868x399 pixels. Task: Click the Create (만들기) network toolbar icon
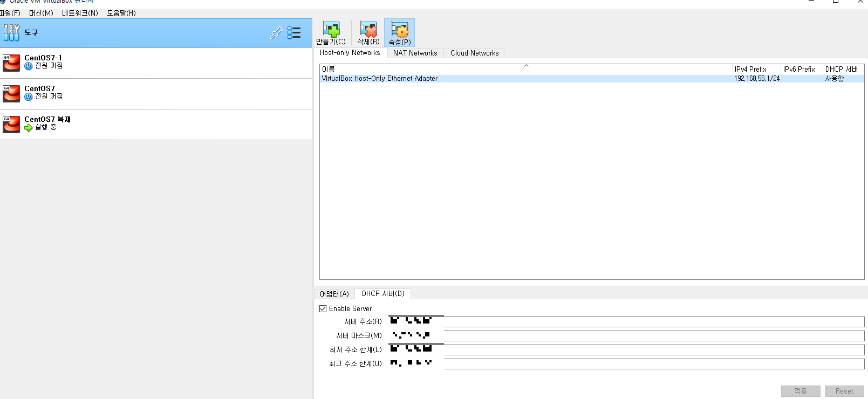click(331, 30)
